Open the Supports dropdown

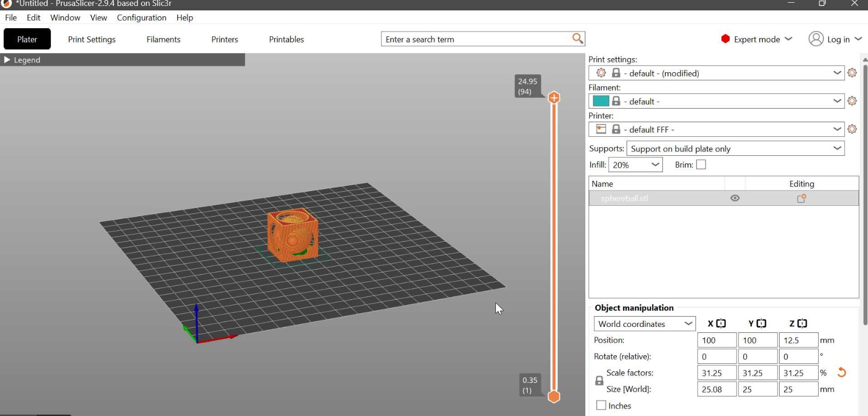736,148
